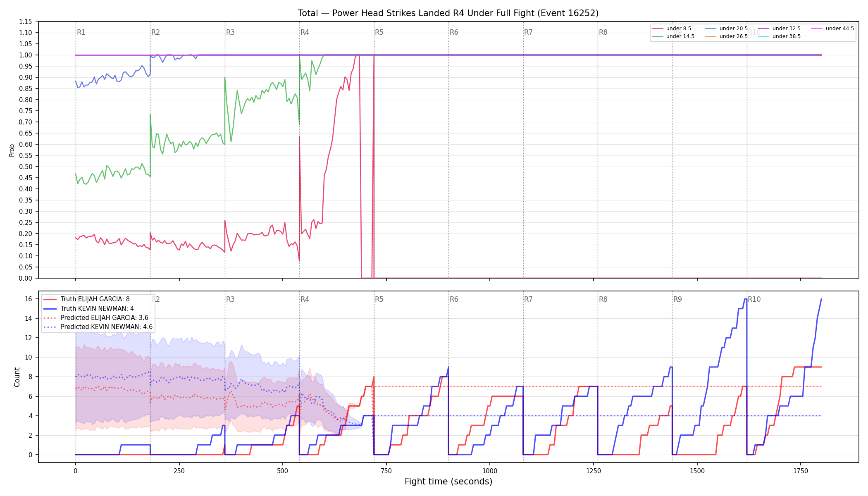
Task: Click the R9 round label in the Count plot
Action: 677,299
